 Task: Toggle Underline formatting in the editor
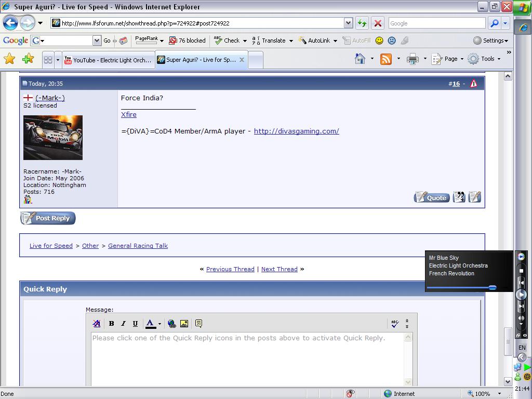(x=135, y=324)
